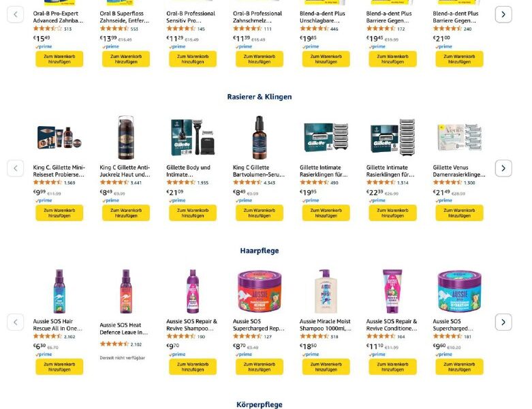
Task: Show next items in Rasierer & Klingen carousel
Action: [x=503, y=168]
